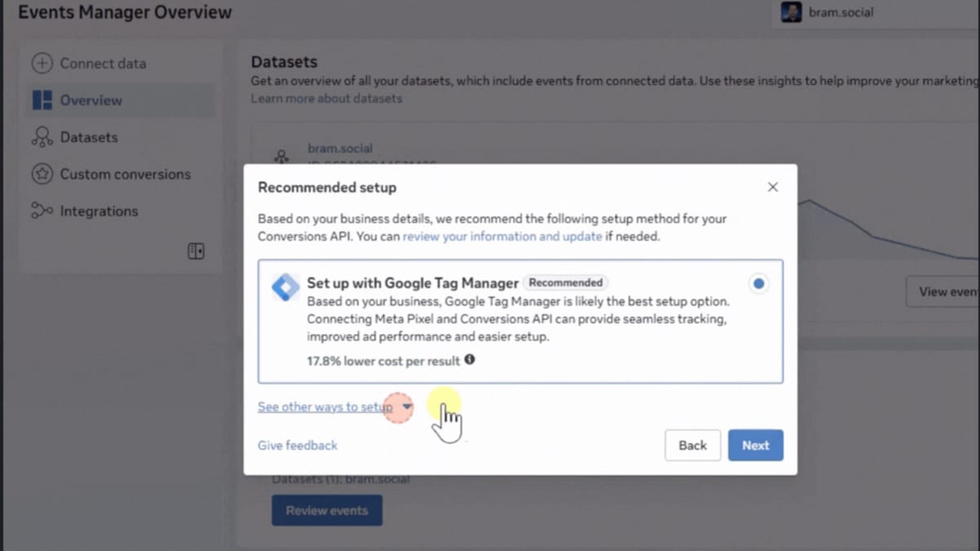
Task: Open the Integrations panel
Action: 100,210
